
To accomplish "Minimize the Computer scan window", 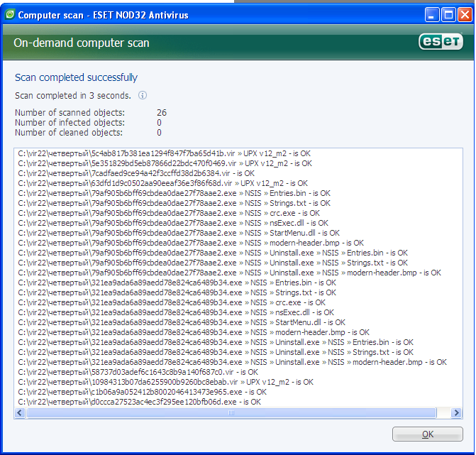I will (x=432, y=15).
